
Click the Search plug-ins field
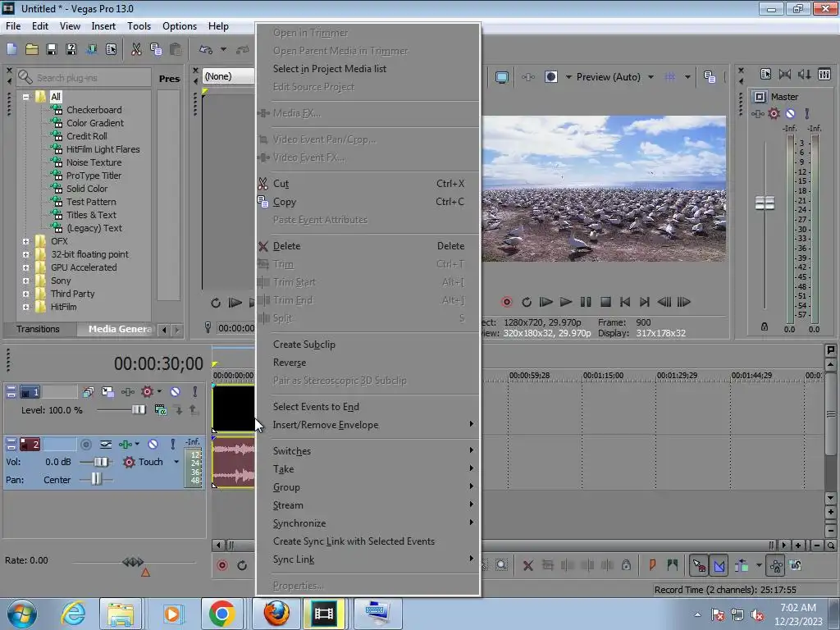tap(84, 78)
